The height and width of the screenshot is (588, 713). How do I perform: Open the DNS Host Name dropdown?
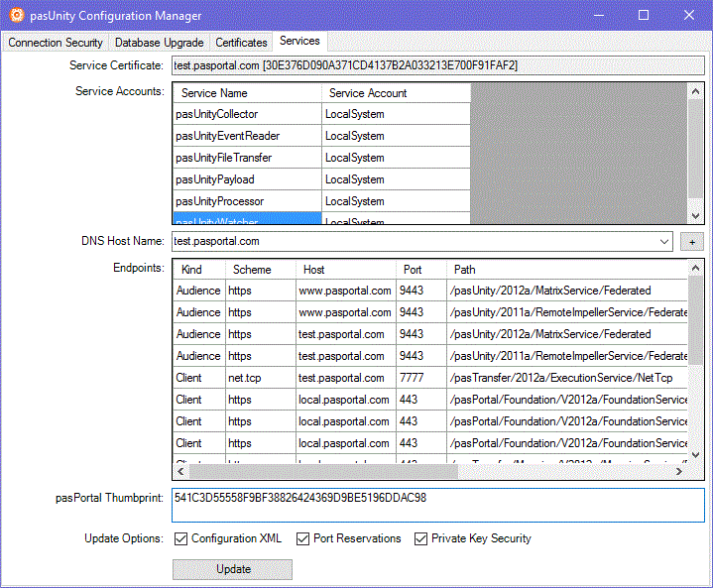click(x=664, y=241)
